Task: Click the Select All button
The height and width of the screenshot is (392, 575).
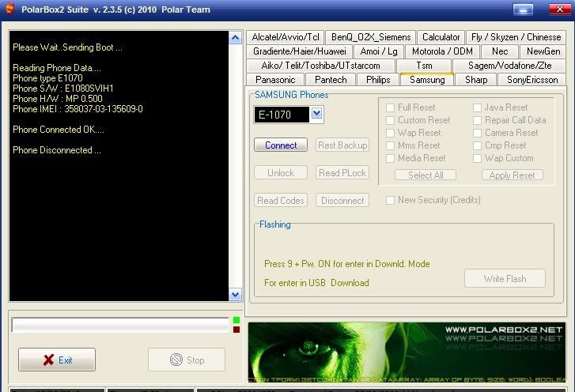Action: 426,175
